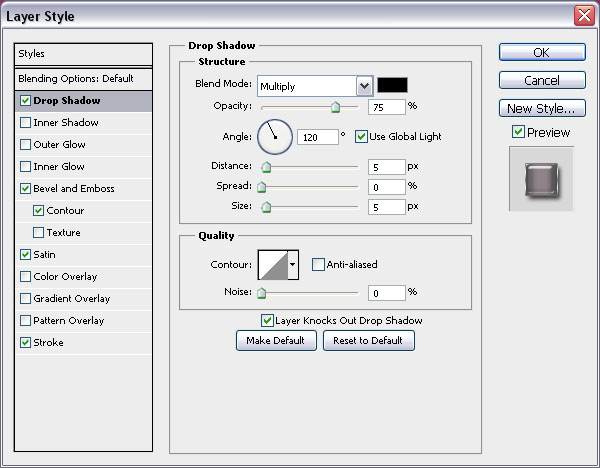Uncheck the Stroke checkbox

25,342
